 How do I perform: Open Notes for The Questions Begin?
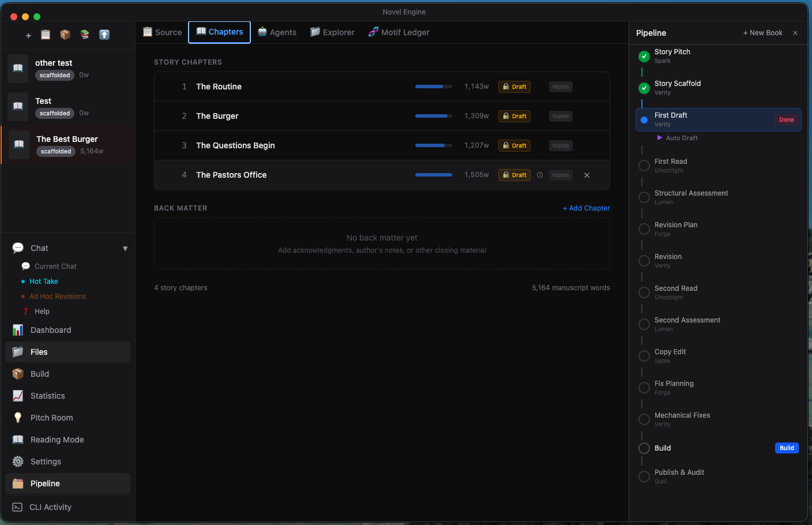pyautogui.click(x=561, y=146)
